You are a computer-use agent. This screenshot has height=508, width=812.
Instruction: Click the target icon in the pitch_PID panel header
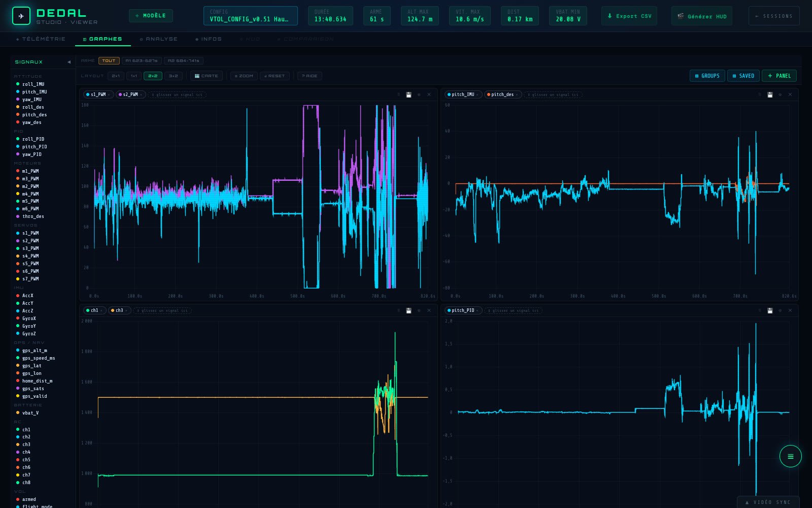coord(780,310)
